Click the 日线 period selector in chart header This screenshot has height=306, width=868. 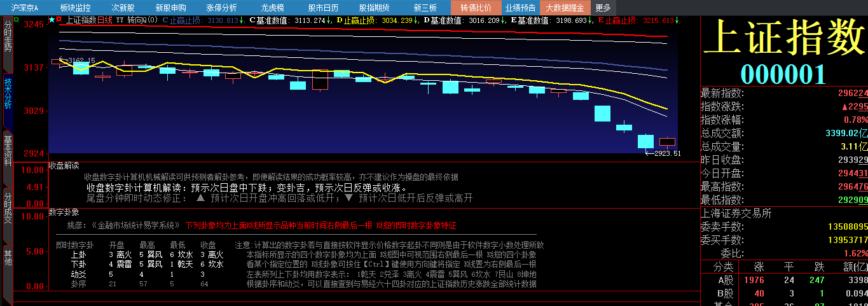pos(105,20)
